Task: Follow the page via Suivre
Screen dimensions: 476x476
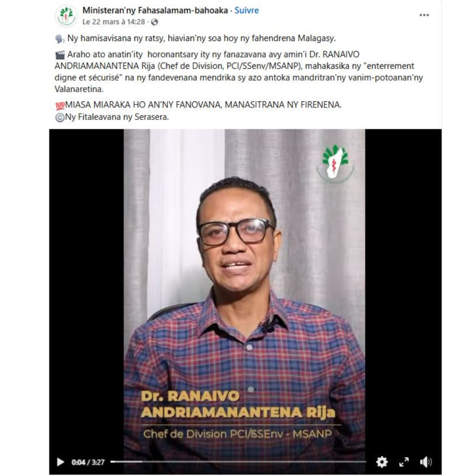Action: click(x=246, y=10)
